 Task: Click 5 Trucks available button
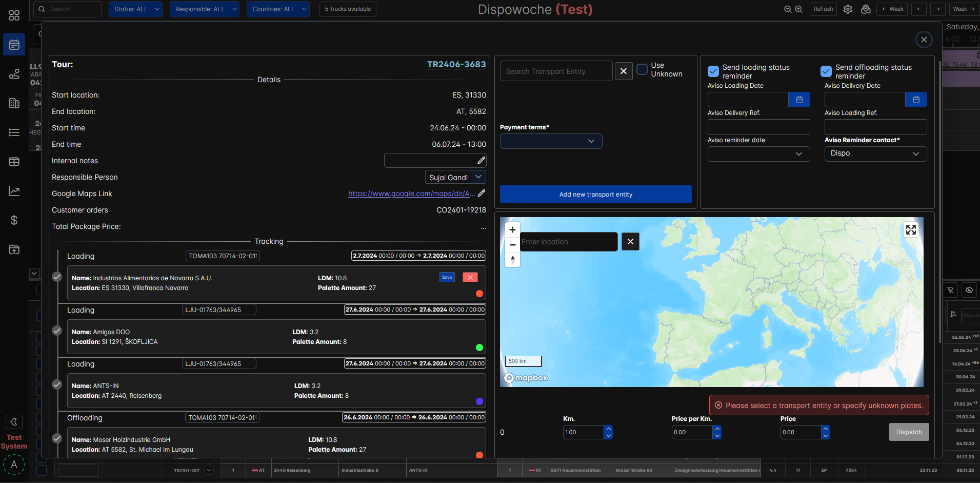pos(348,9)
